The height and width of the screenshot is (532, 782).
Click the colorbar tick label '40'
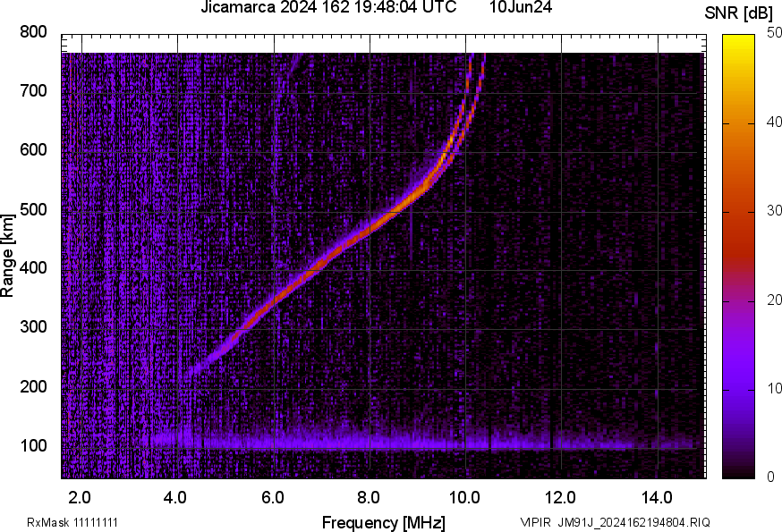[x=774, y=122]
